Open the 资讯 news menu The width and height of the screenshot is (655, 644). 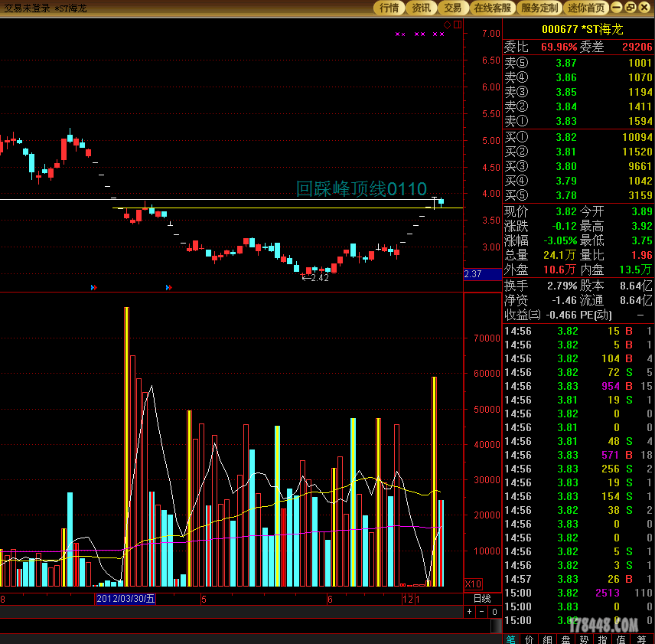(422, 8)
